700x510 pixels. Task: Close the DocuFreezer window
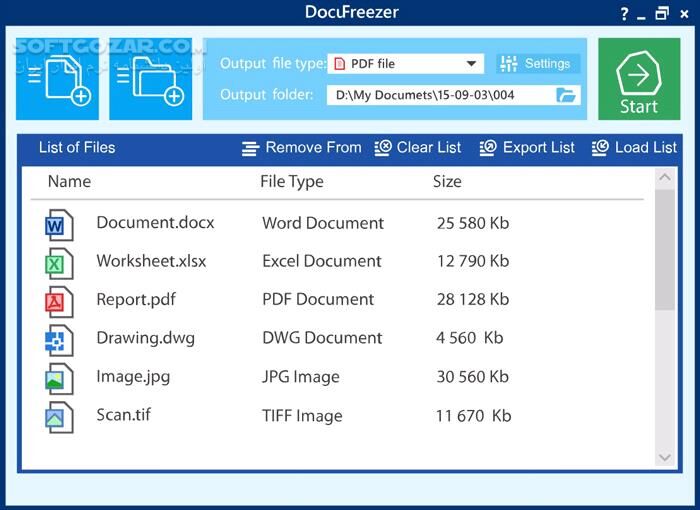[x=684, y=14]
